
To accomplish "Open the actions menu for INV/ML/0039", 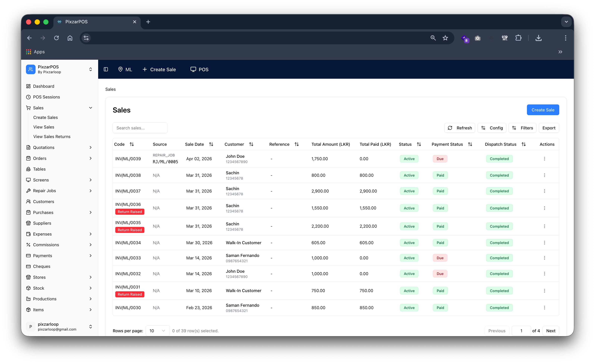I will click(545, 159).
